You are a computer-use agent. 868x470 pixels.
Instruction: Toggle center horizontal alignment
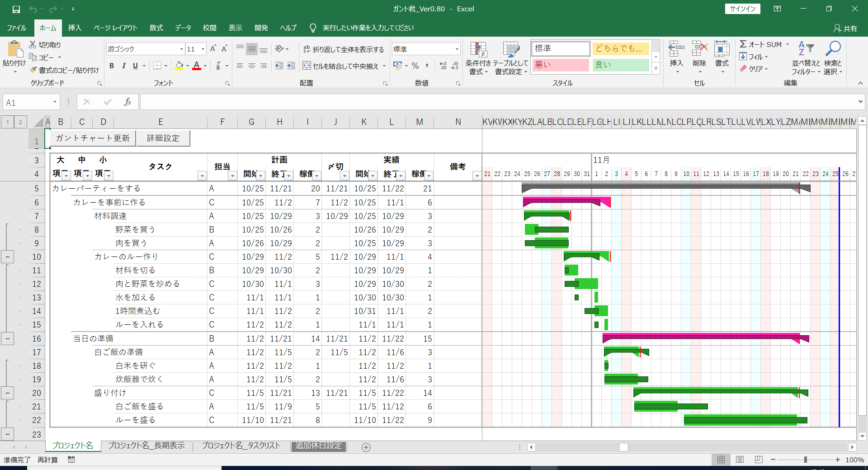coord(252,66)
